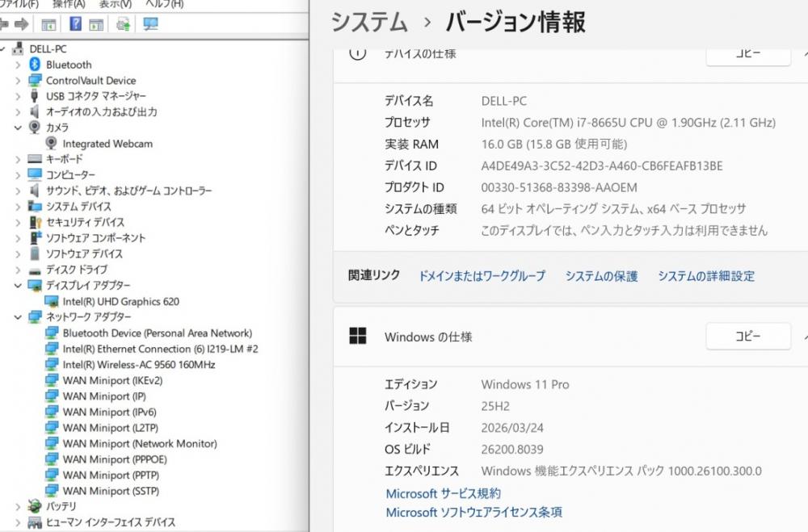The width and height of the screenshot is (808, 532).
Task: Select the システム デバイス icon
Action: pyautogui.click(x=35, y=206)
